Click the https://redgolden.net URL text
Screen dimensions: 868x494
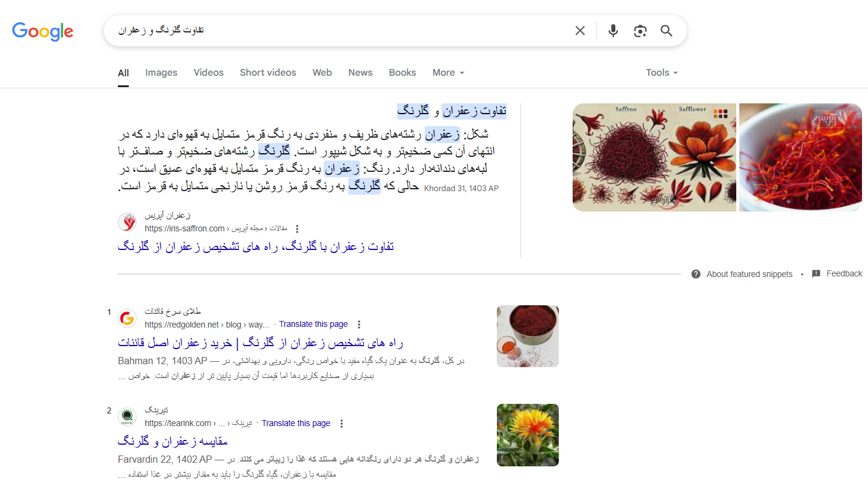click(182, 325)
